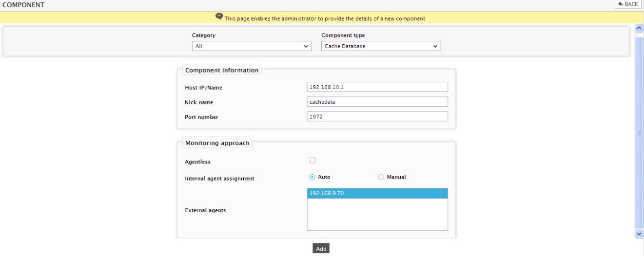Viewport: 644px width, 256px height.
Task: Click the Monitoring approach legend
Action: (x=217, y=143)
